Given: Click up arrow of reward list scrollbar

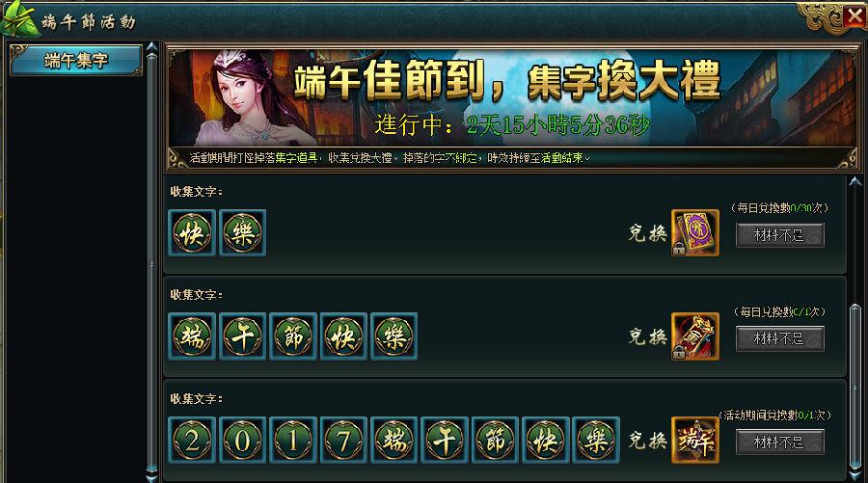Looking at the screenshot, I should [855, 181].
